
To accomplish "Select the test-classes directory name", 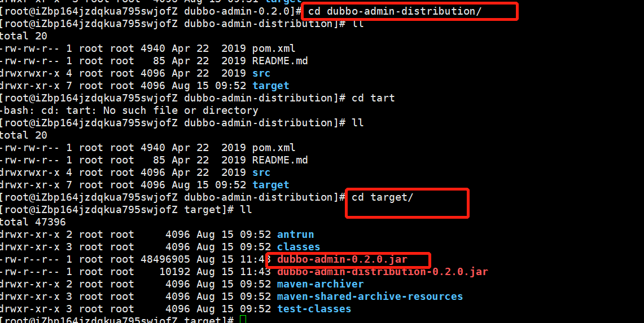I will click(x=314, y=309).
